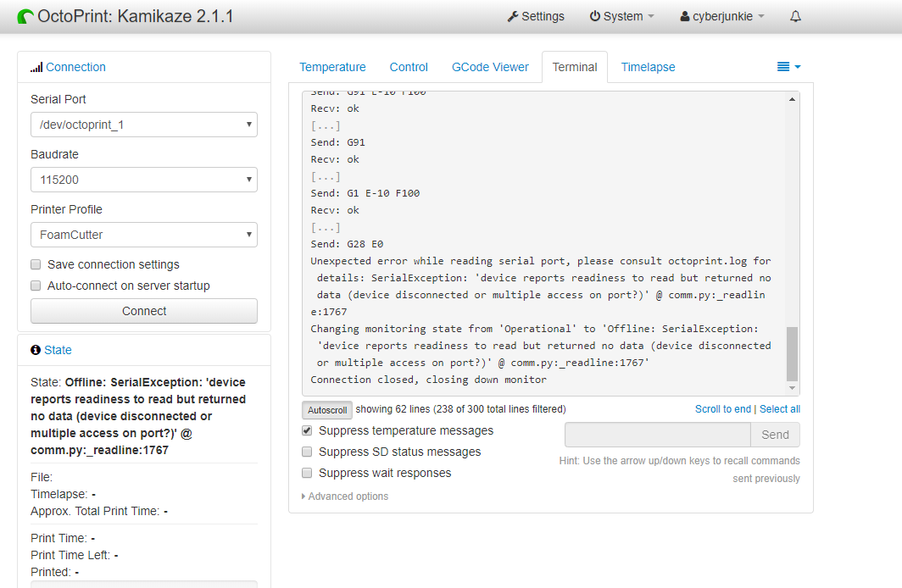Click the OctoPrint green logo icon
Image resolution: width=902 pixels, height=588 pixels.
pyautogui.click(x=25, y=17)
